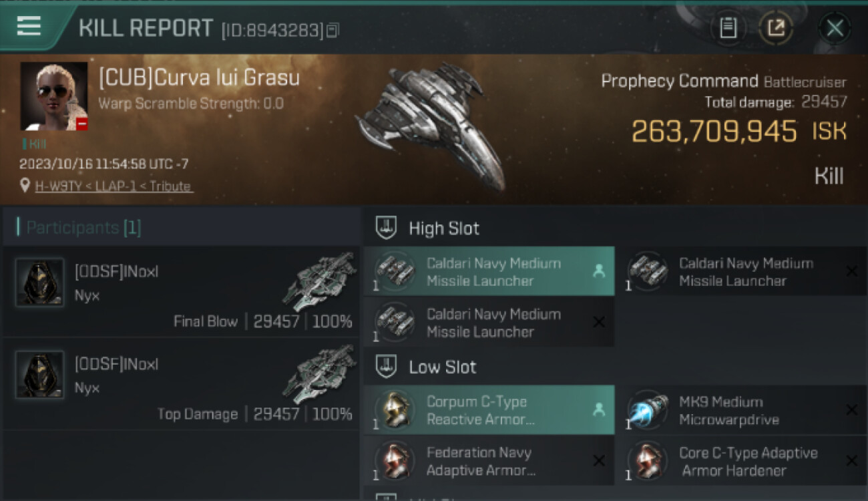Click the Final Blow Nyx ship image
Image resolution: width=868 pixels, height=501 pixels.
tap(319, 281)
